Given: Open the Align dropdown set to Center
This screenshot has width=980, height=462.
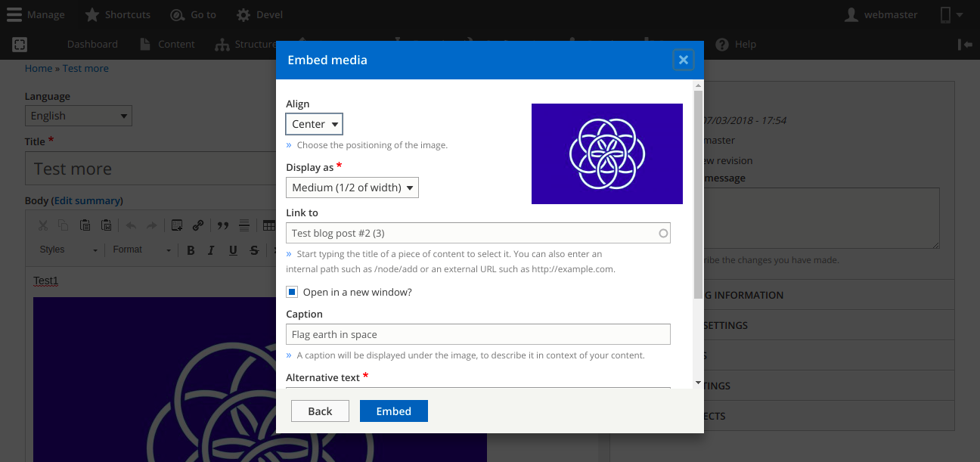Looking at the screenshot, I should tap(314, 124).
